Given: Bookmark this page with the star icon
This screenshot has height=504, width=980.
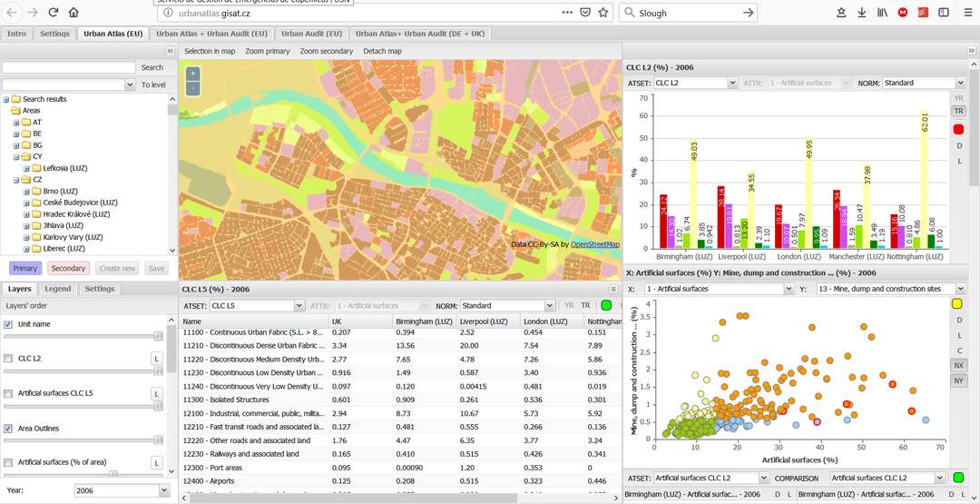Looking at the screenshot, I should point(603,13).
